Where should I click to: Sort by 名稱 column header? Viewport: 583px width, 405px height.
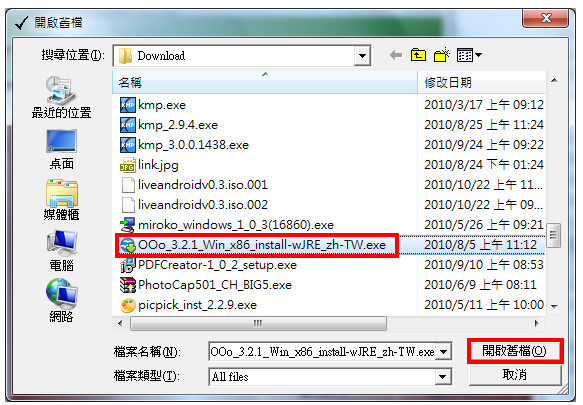tap(265, 82)
